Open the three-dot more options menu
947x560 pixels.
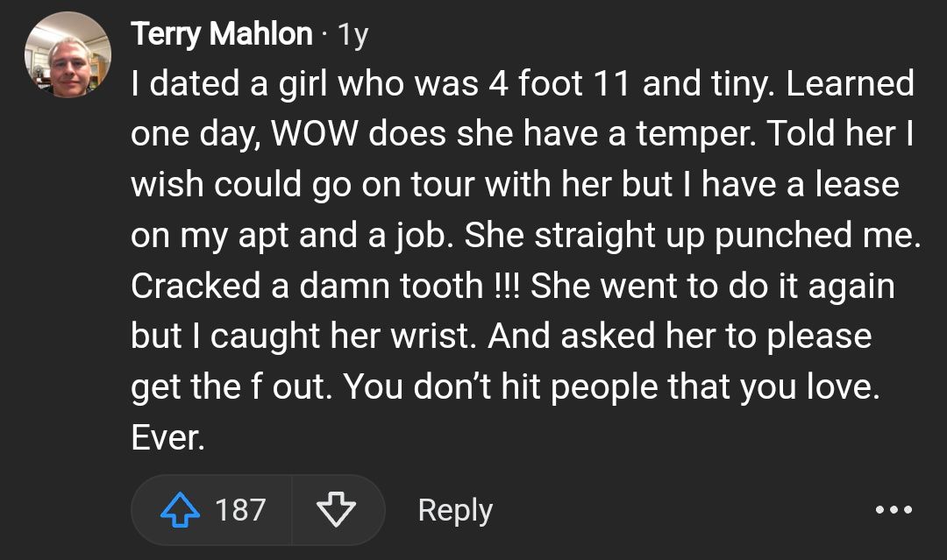(894, 510)
